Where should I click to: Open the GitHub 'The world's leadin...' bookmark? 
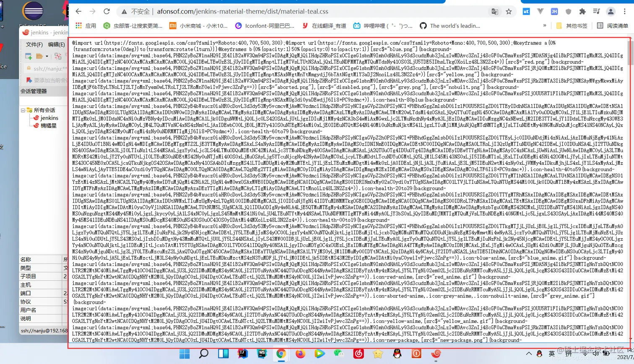pos(450,26)
